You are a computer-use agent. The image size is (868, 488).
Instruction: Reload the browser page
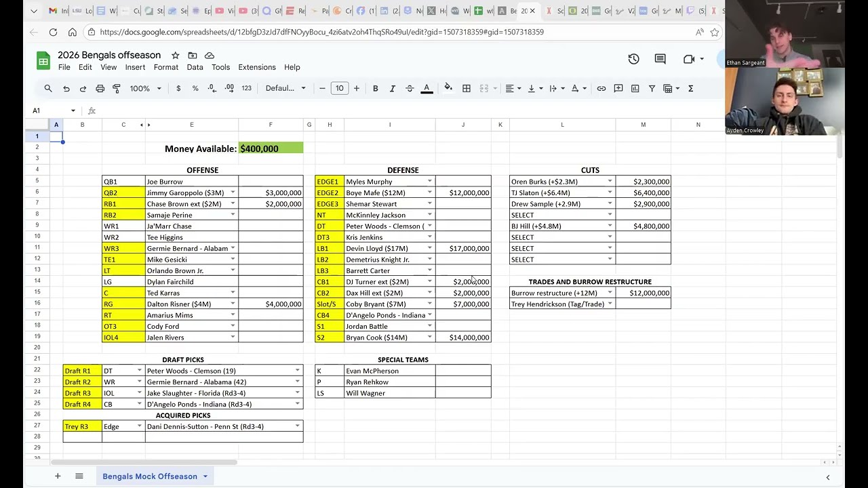pos(53,32)
